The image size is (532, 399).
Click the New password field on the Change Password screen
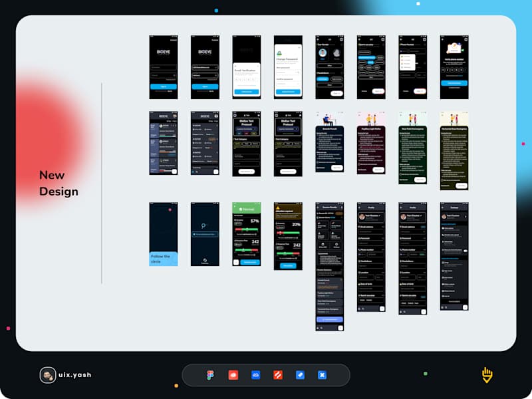click(x=288, y=72)
